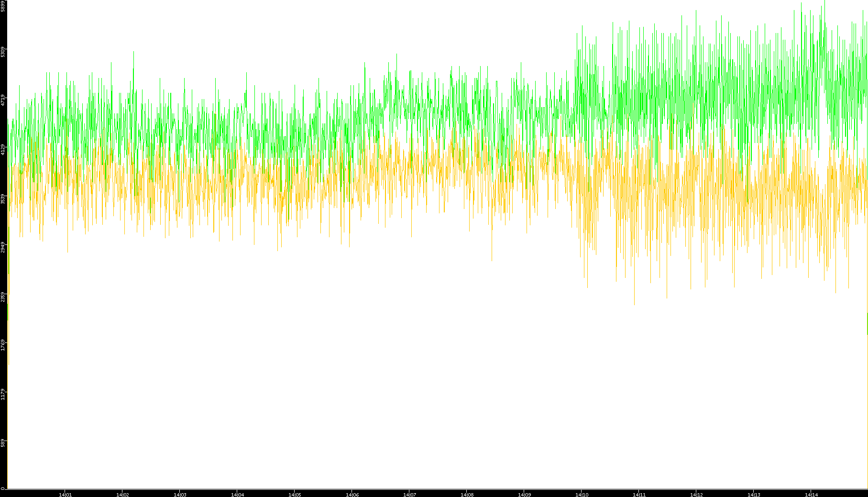This screenshot has width=868, height=497.
Task: Click the 14:08 time axis label
Action: [x=467, y=495]
